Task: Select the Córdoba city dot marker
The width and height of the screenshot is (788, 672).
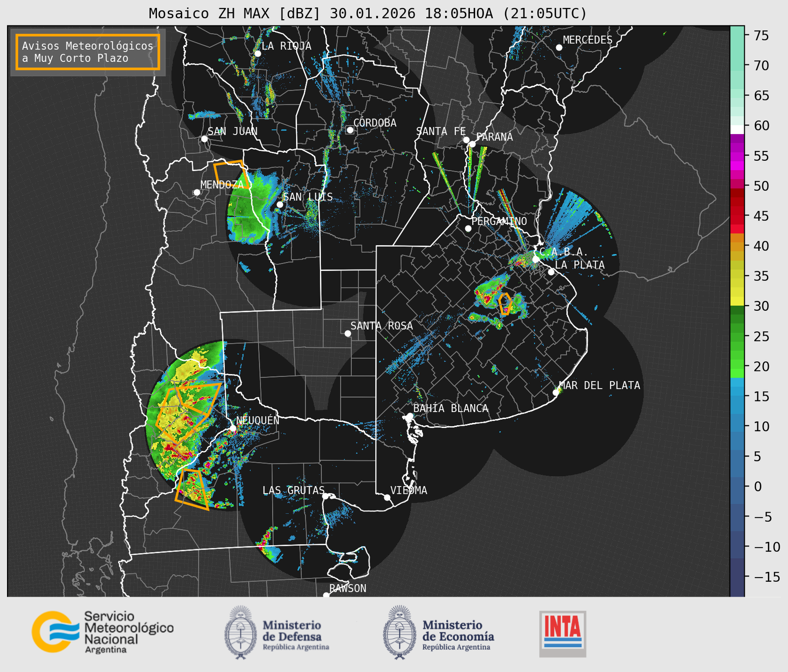Action: tap(350, 130)
